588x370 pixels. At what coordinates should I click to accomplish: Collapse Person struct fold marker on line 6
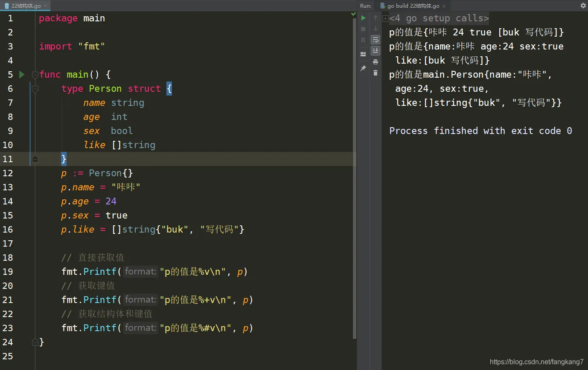tap(35, 88)
